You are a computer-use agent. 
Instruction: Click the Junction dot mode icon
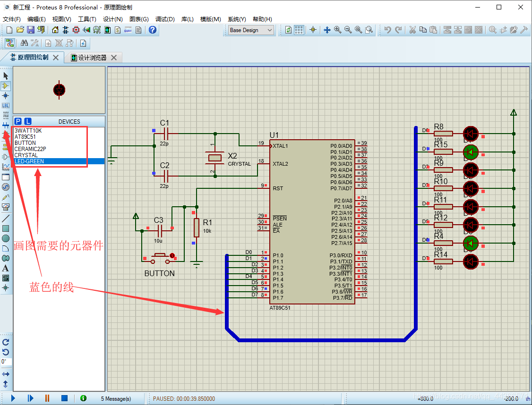(x=6, y=96)
